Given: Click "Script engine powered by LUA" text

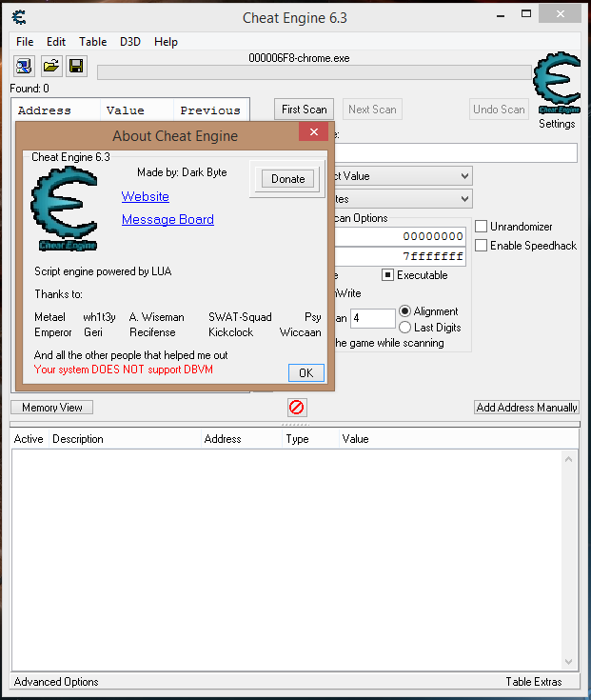Looking at the screenshot, I should tap(103, 271).
